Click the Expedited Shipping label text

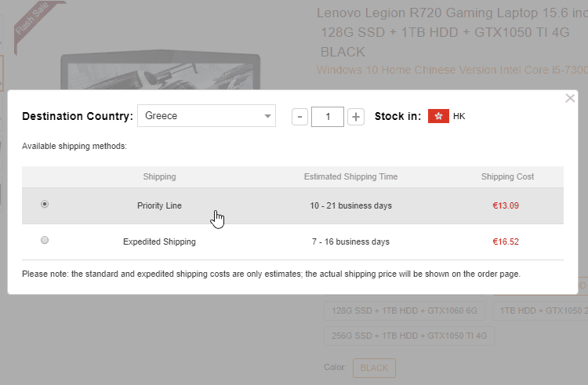tap(159, 242)
